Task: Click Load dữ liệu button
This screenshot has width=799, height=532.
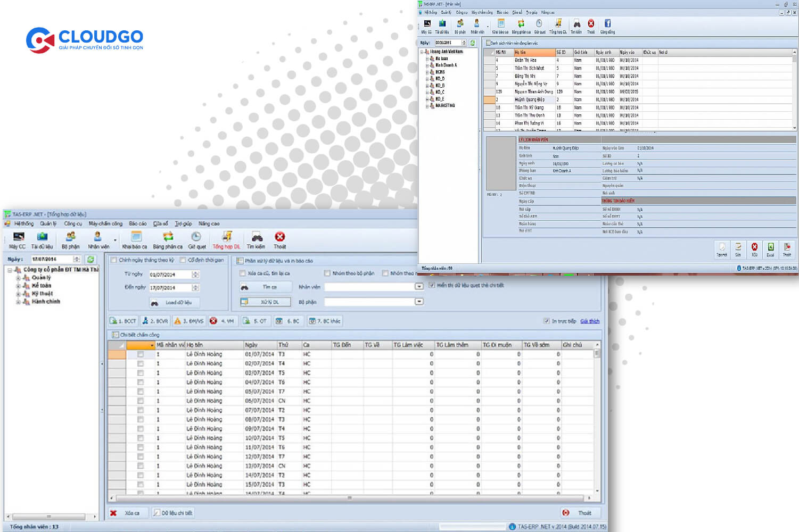Action: click(174, 302)
